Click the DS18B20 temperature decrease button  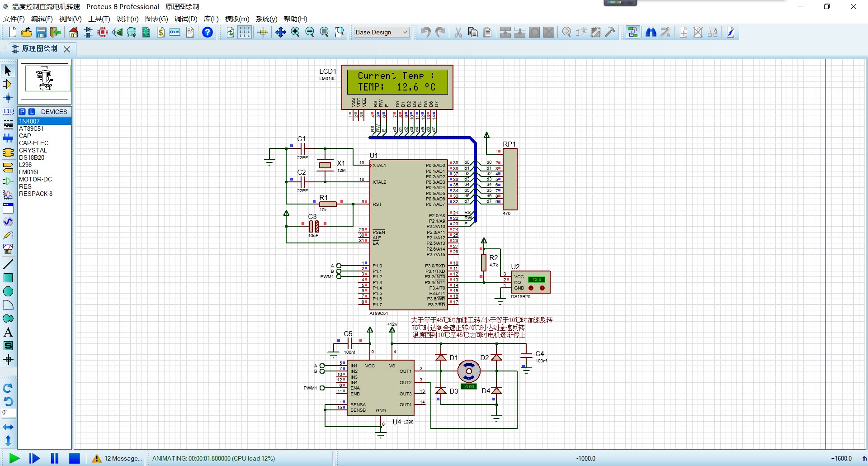pyautogui.click(x=531, y=288)
